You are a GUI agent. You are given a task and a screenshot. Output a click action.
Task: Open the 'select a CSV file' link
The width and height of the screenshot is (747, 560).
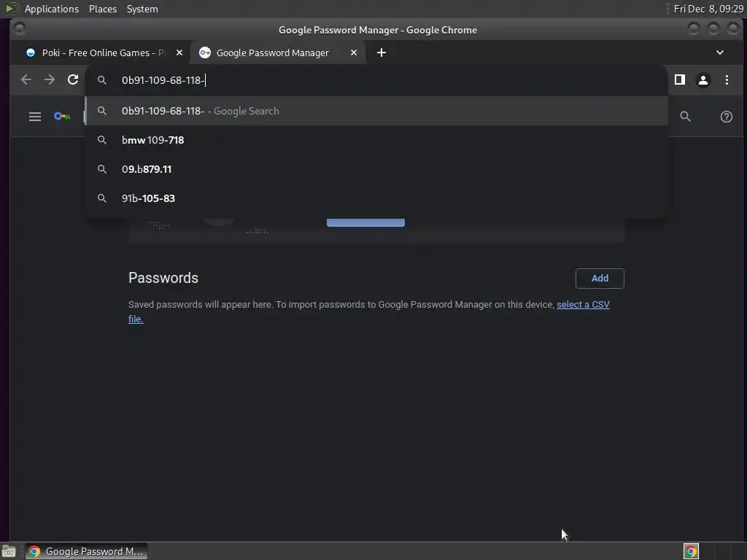[583, 304]
